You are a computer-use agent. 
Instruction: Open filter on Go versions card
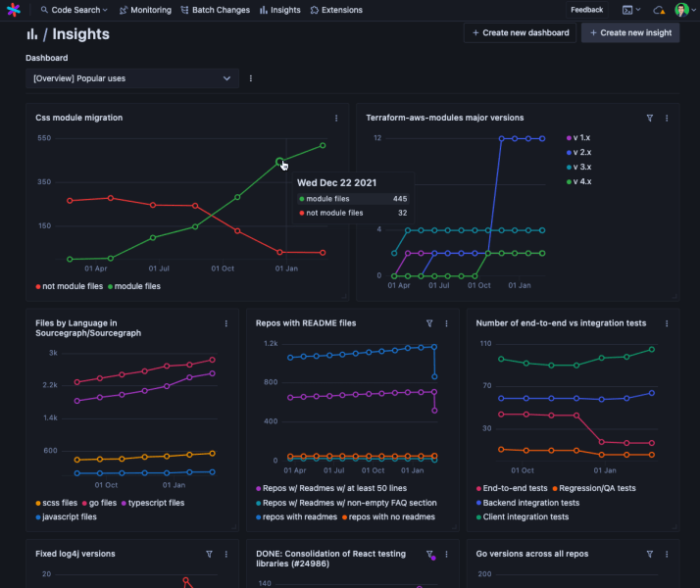coord(650,554)
